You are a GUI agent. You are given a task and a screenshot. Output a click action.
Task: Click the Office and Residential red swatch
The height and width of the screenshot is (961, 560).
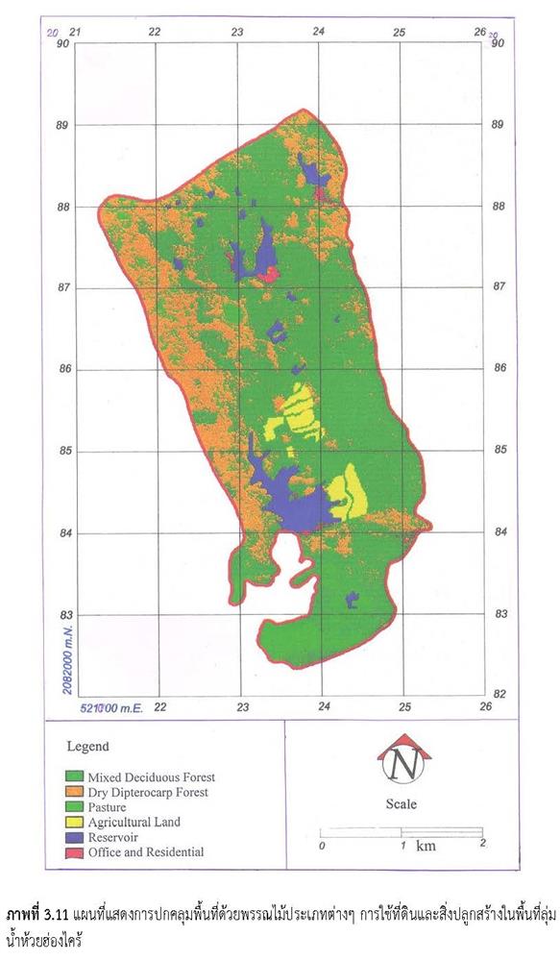[74, 851]
